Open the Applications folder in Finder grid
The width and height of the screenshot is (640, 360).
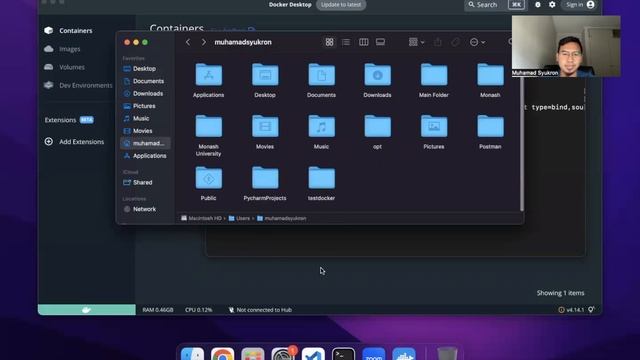pos(209,75)
